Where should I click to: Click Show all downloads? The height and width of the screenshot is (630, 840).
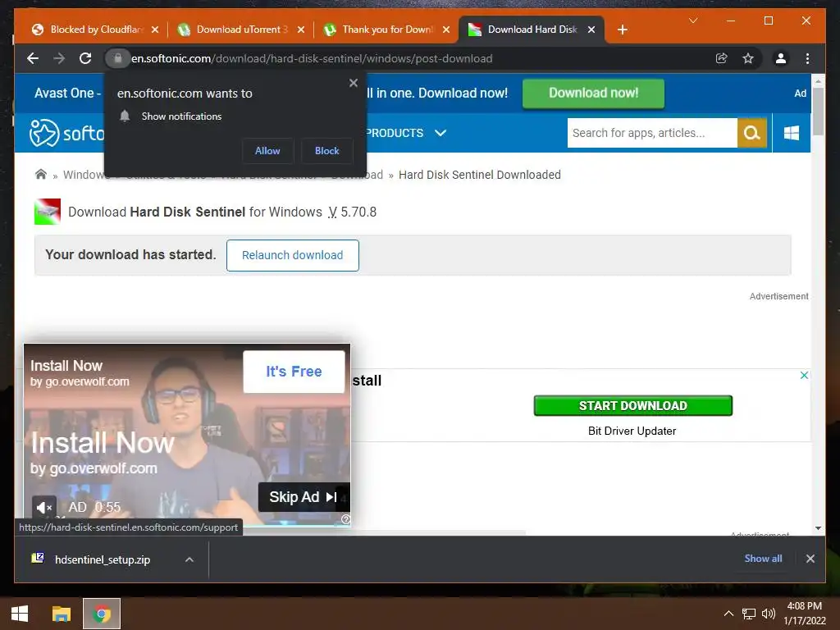tap(763, 559)
